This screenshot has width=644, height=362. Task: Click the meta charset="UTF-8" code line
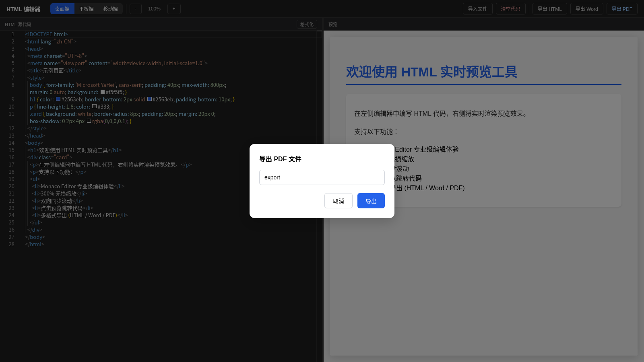(x=57, y=56)
